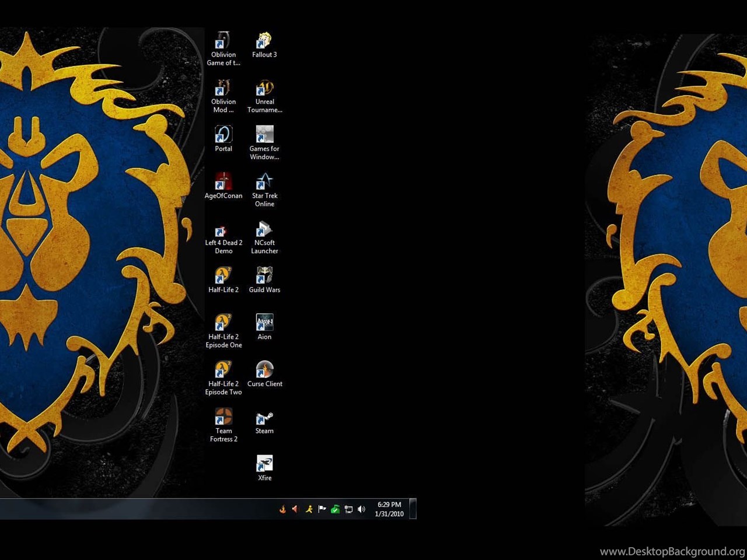Click the green checkmark tray icon

(335, 509)
